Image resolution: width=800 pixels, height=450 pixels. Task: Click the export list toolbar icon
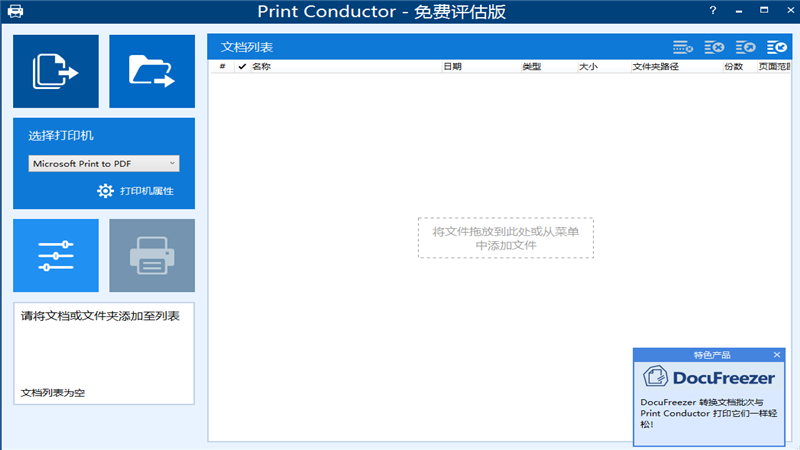click(745, 47)
